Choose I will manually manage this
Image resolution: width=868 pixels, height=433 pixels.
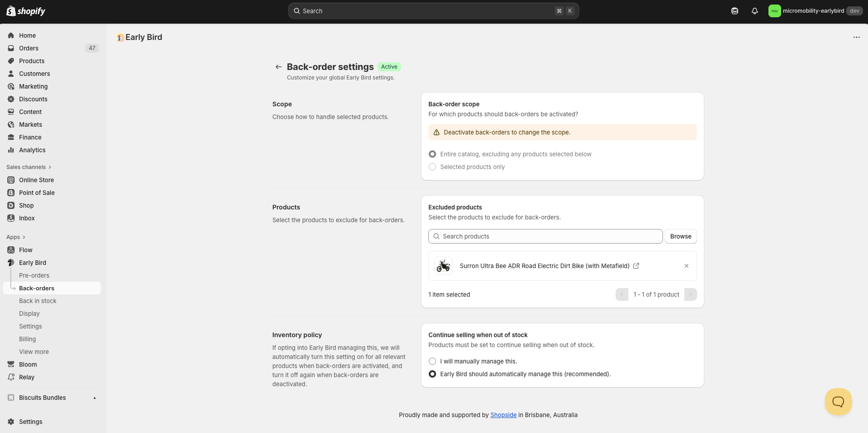(x=432, y=361)
